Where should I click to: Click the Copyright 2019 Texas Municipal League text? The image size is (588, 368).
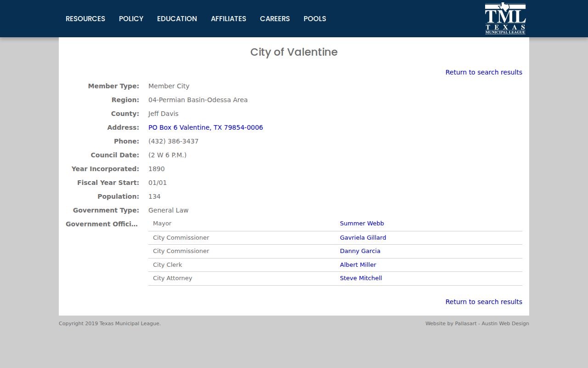point(110,323)
